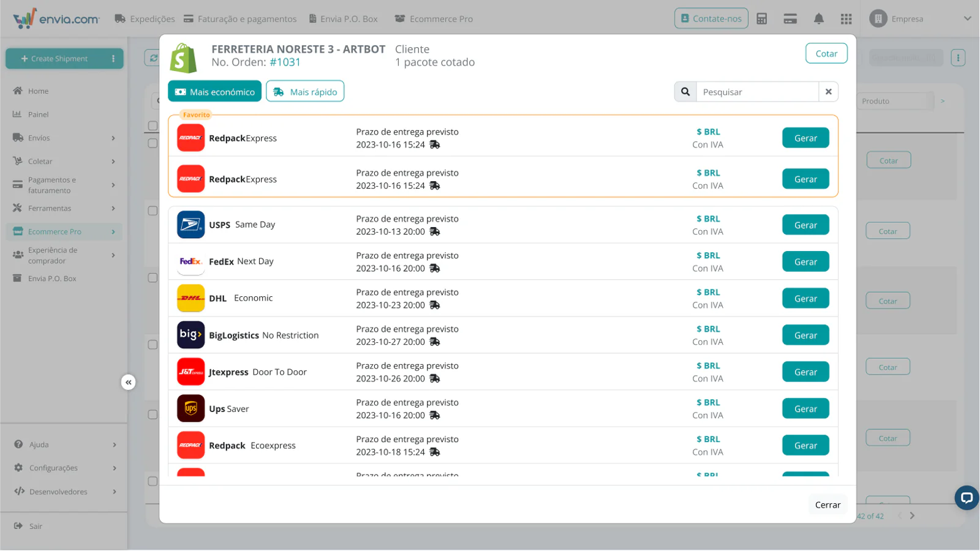Click the J&T Express carrier logo

(x=190, y=372)
